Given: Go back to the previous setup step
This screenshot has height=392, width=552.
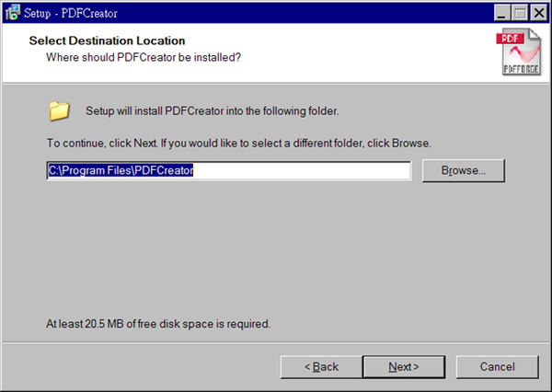Looking at the screenshot, I should (321, 366).
